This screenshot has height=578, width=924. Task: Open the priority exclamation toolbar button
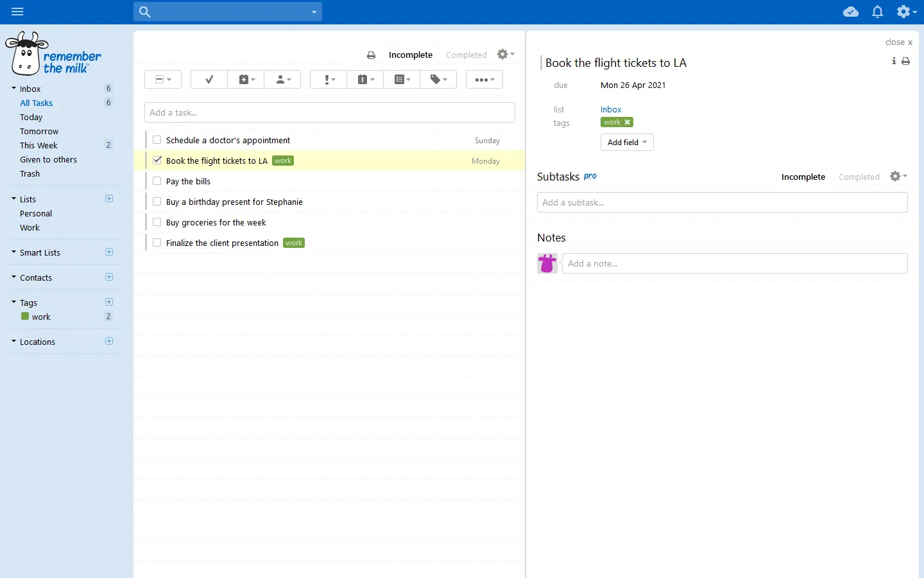(329, 80)
